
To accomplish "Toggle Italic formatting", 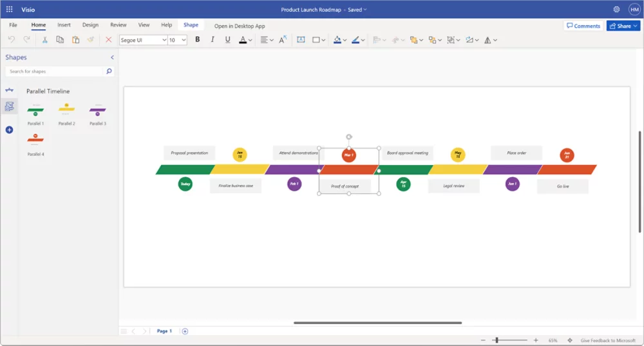I will [213, 39].
